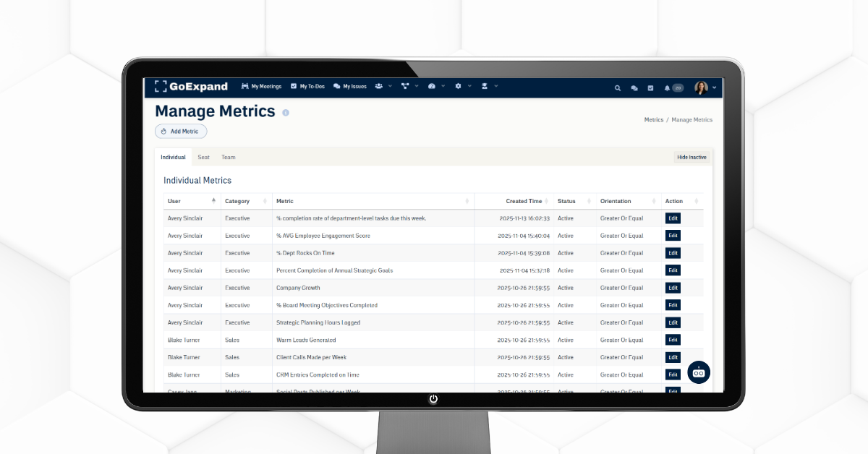Open the search icon in navbar
Image resolution: width=868 pixels, height=454 pixels.
tap(617, 88)
